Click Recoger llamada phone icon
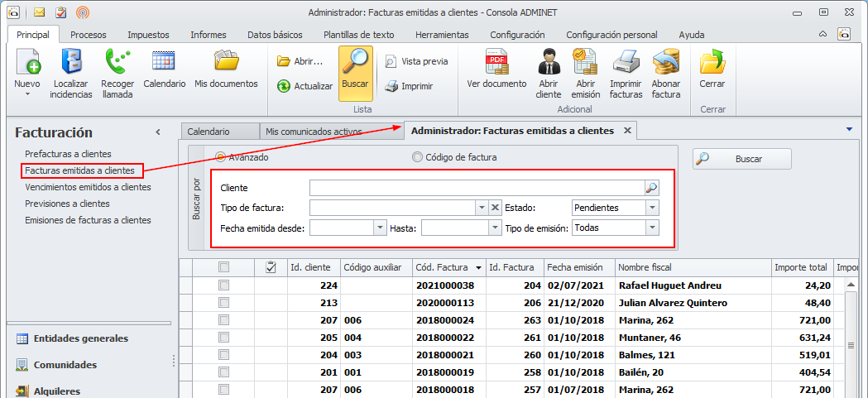The height and width of the screenshot is (398, 868). (x=117, y=61)
